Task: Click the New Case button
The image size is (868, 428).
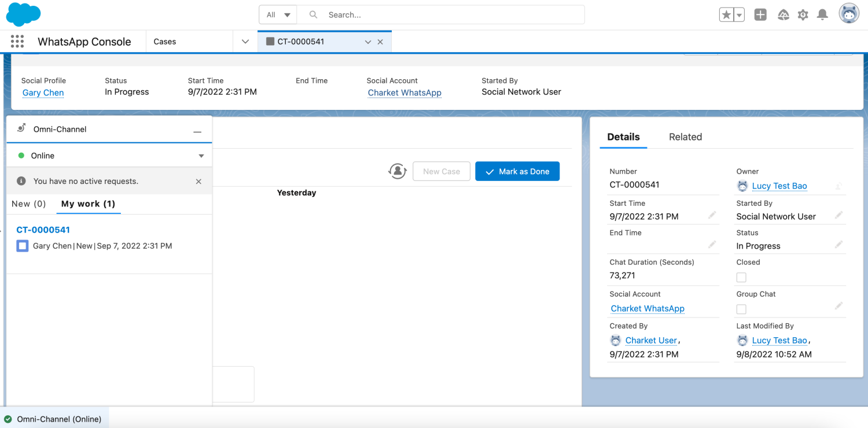Action: [442, 171]
